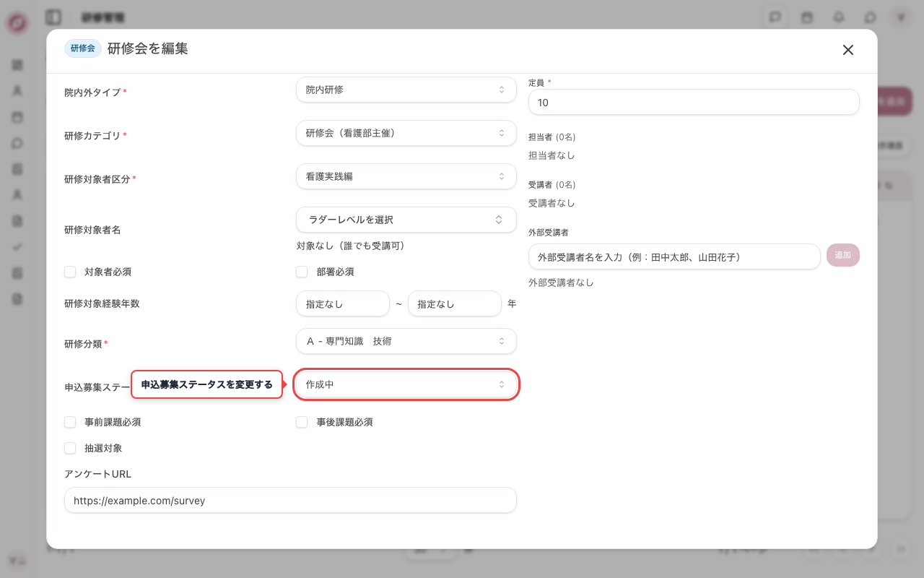
Task: Click the 定員 field showing 10
Action: click(694, 103)
